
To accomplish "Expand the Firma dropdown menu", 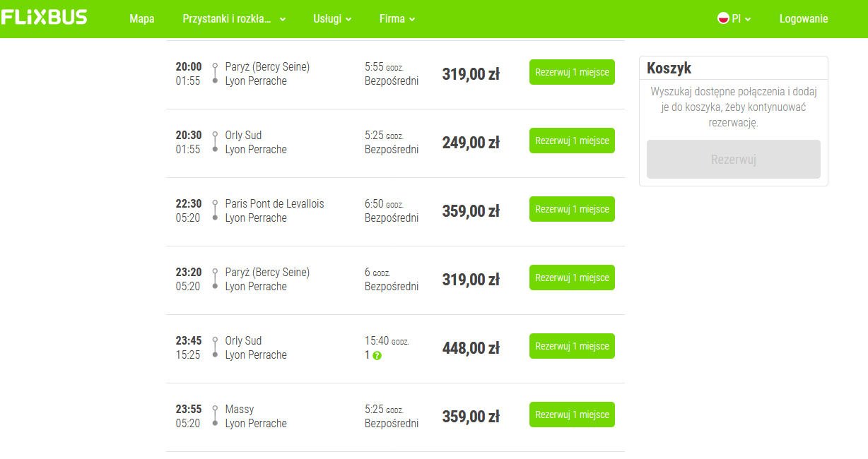I will [397, 19].
